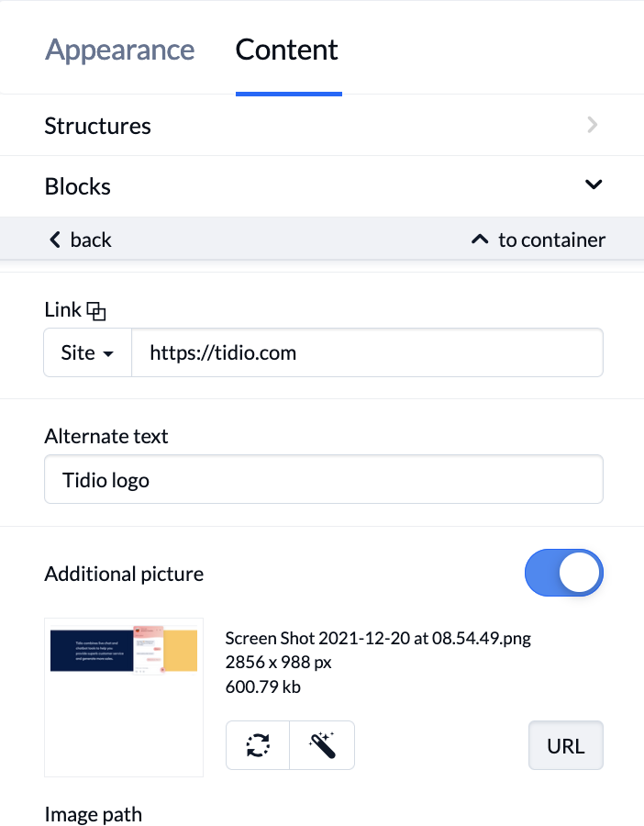Select the additional picture thumbnail preview
Viewport: 644px width, 826px height.
pos(124,697)
